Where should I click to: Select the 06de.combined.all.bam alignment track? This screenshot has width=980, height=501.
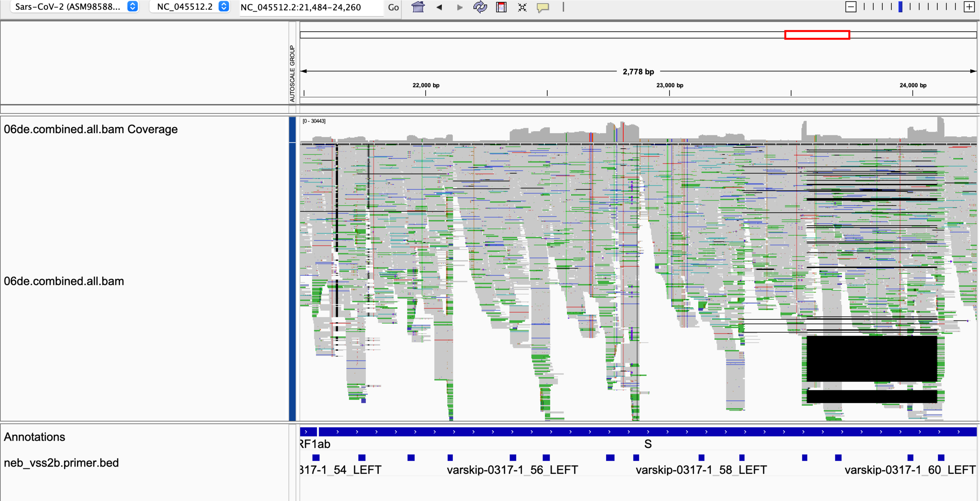pyautogui.click(x=64, y=281)
